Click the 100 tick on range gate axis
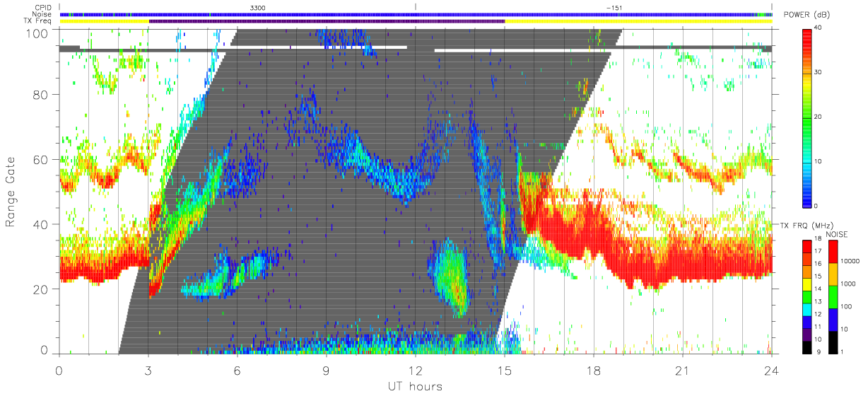Image resolution: width=868 pixels, height=401 pixels. pyautogui.click(x=38, y=33)
